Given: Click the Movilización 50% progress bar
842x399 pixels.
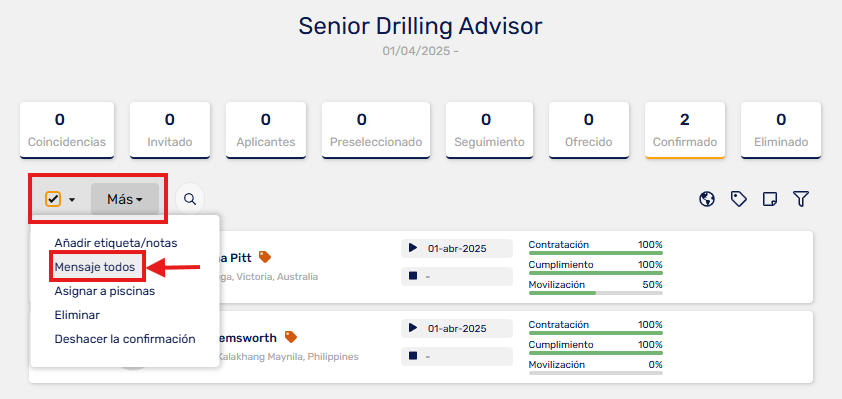Looking at the screenshot, I should pyautogui.click(x=596, y=293).
